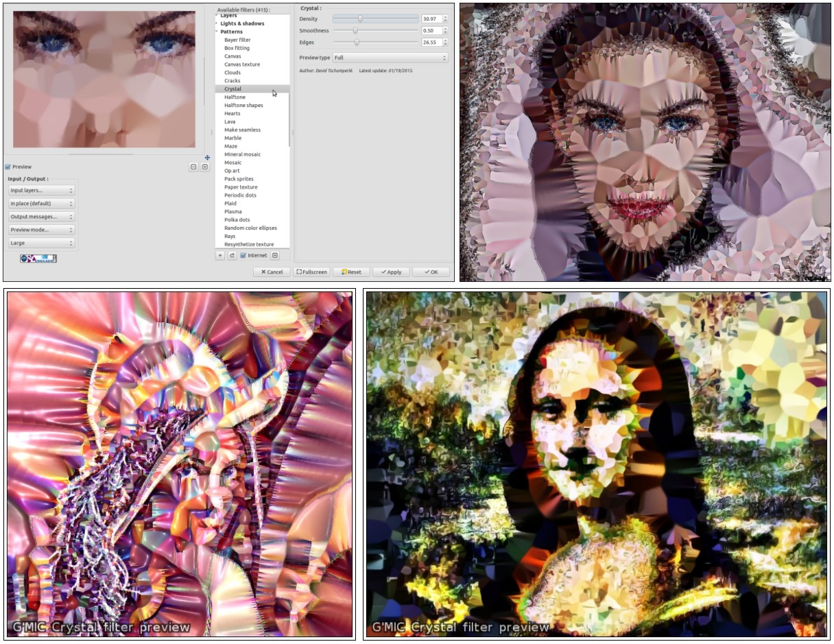834x644 pixels.
Task: Click the Density value field 30.97
Action: pos(431,19)
